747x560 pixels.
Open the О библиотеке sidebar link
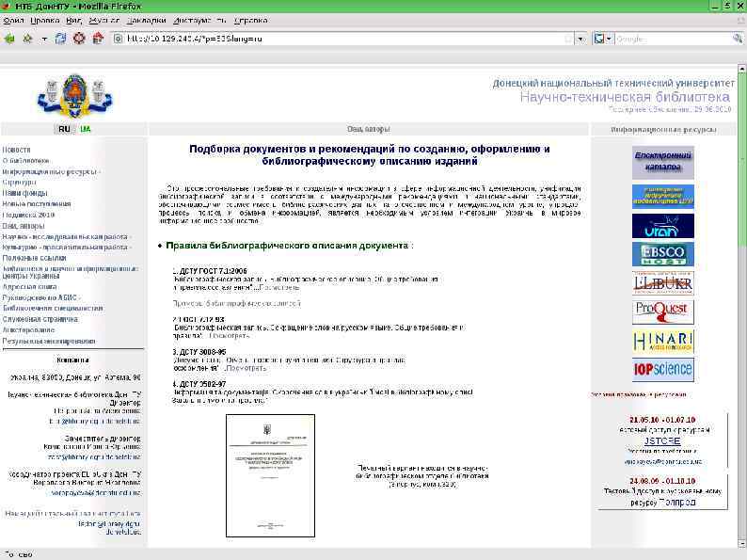25,161
